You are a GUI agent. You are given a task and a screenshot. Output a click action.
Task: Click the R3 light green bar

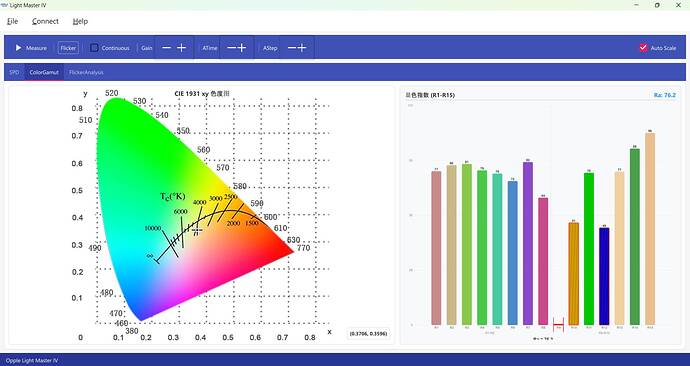point(467,244)
